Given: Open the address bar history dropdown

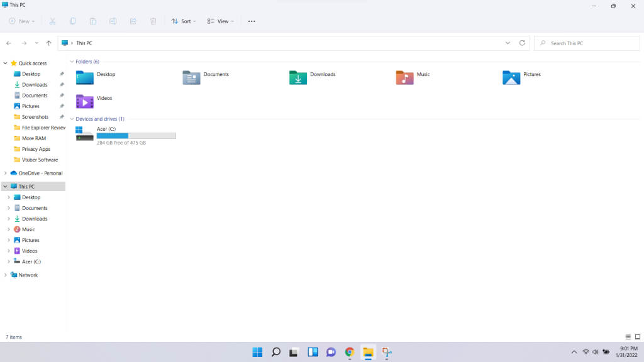Looking at the screenshot, I should (x=508, y=43).
